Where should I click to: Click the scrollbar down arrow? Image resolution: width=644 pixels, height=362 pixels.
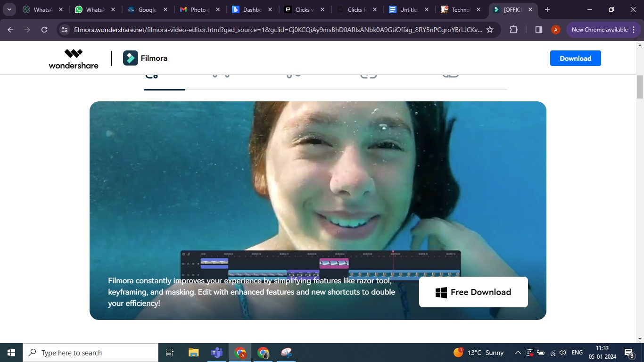coord(640,338)
